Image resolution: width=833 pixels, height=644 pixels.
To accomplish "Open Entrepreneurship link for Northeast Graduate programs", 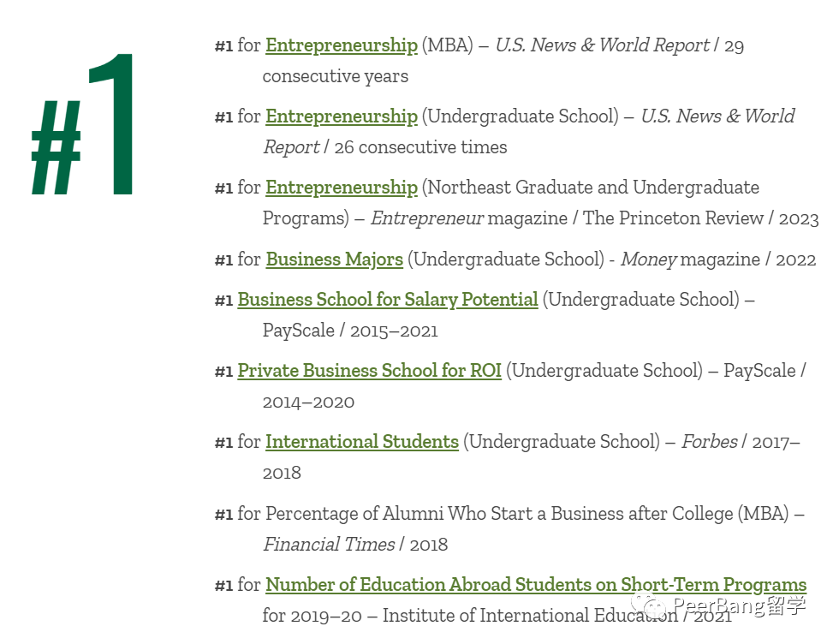I will pos(341,188).
